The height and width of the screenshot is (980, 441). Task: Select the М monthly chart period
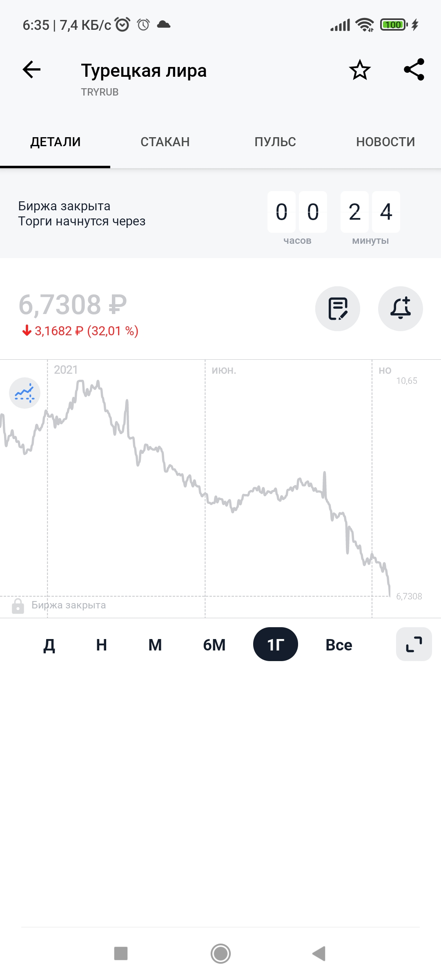coord(155,645)
